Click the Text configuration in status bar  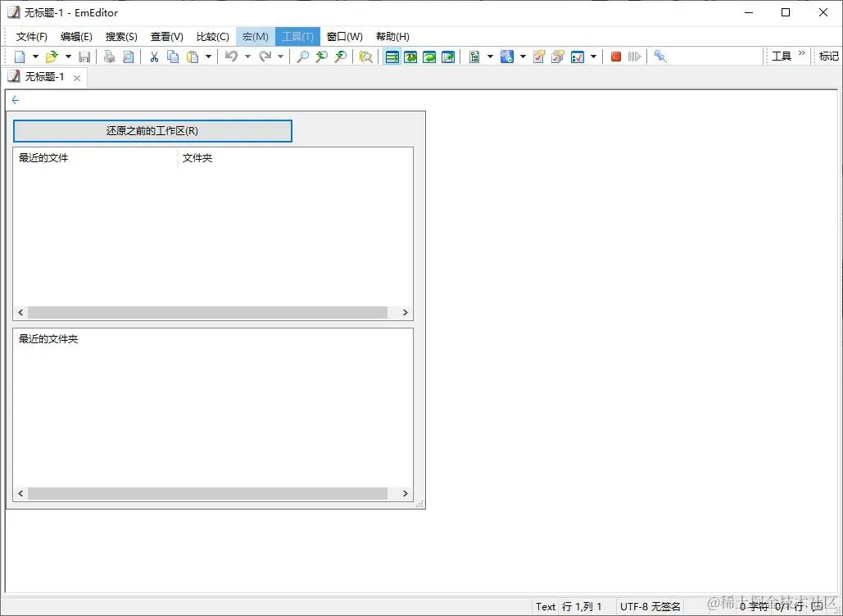[545, 607]
